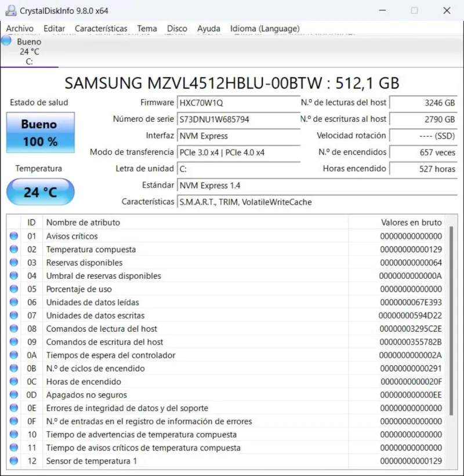Viewport: 464px width, 476px height.
Task: Select the status dot for 0B ciclos de encendido
Action: [14, 368]
